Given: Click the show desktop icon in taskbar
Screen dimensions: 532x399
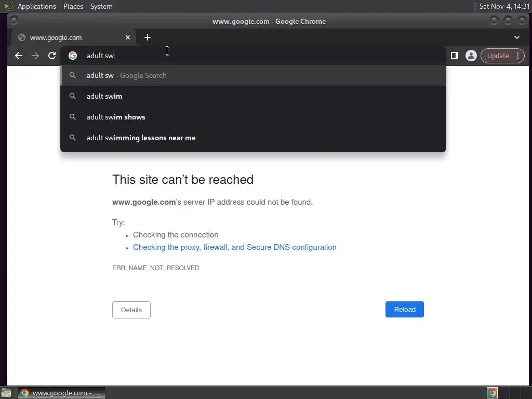Looking at the screenshot, I should 6,393.
